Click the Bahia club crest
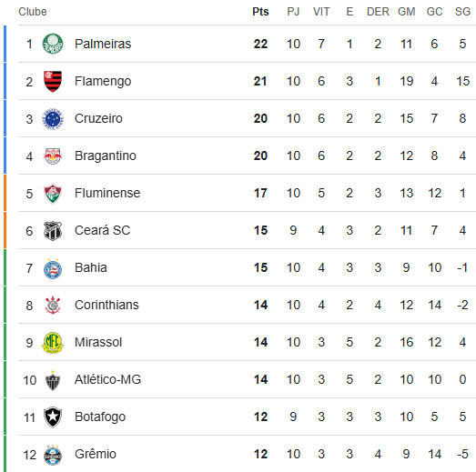476x472 pixels. click(x=53, y=268)
